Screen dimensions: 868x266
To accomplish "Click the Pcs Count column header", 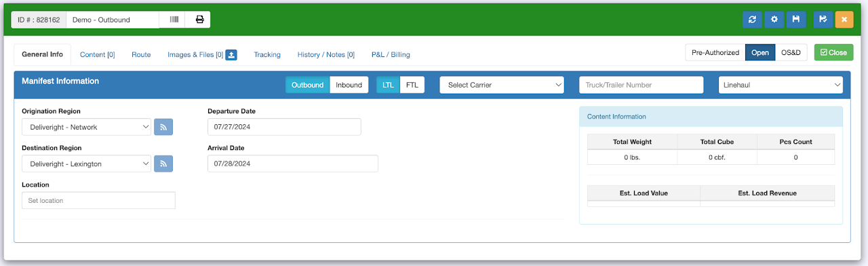I will point(795,142).
